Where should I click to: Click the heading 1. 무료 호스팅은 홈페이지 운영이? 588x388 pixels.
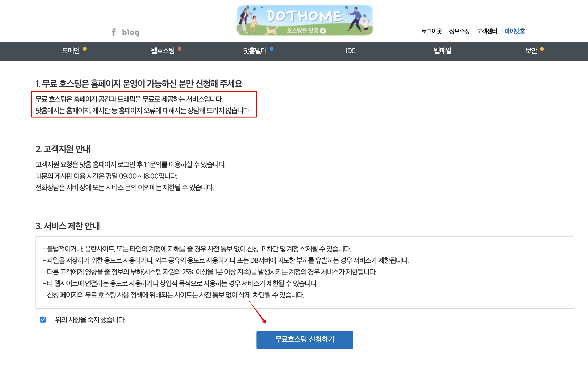point(139,84)
